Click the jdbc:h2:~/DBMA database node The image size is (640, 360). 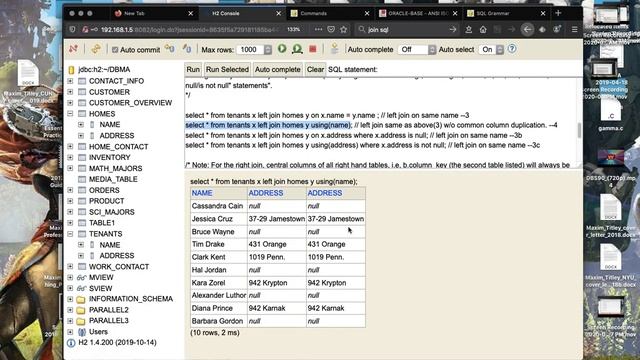coord(104,69)
